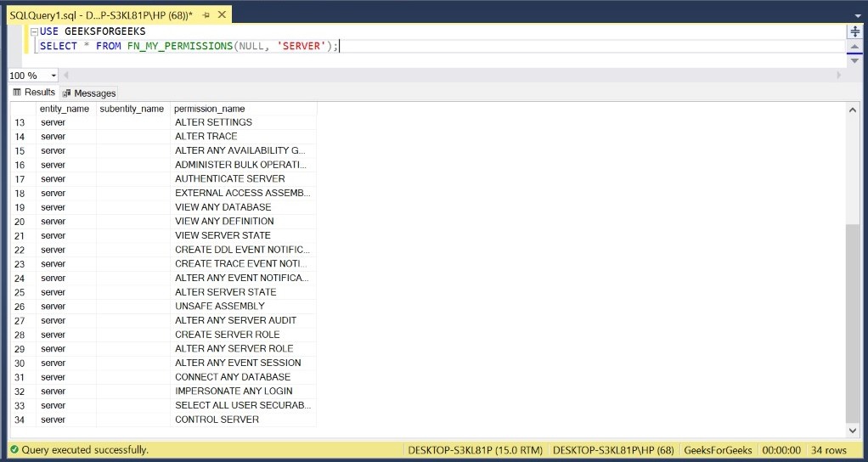Viewport: 868px width, 462px height.
Task: Click the results grid scroll up arrow
Action: click(853, 110)
